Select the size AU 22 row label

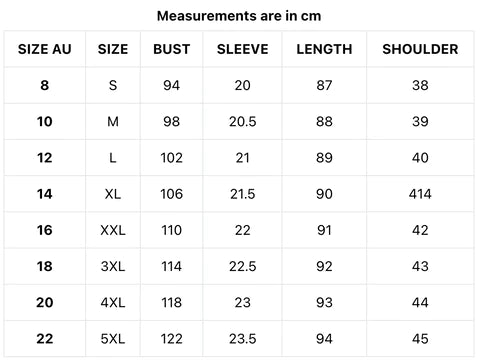(x=45, y=339)
